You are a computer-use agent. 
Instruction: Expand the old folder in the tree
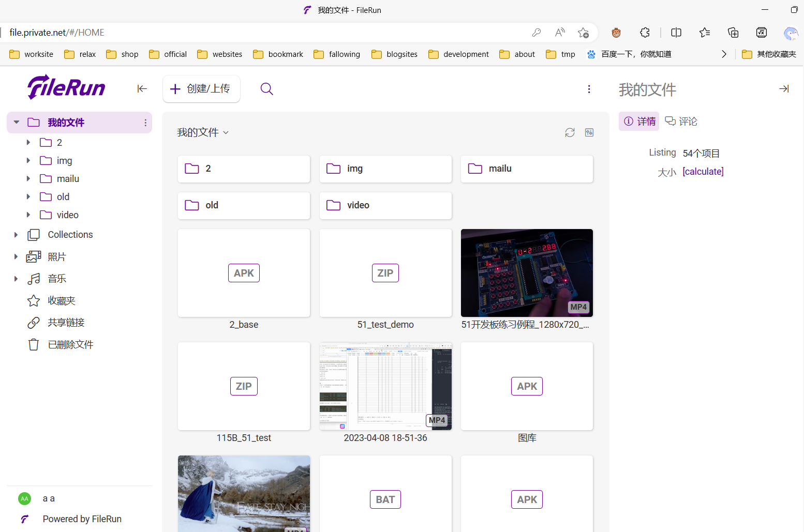[28, 196]
